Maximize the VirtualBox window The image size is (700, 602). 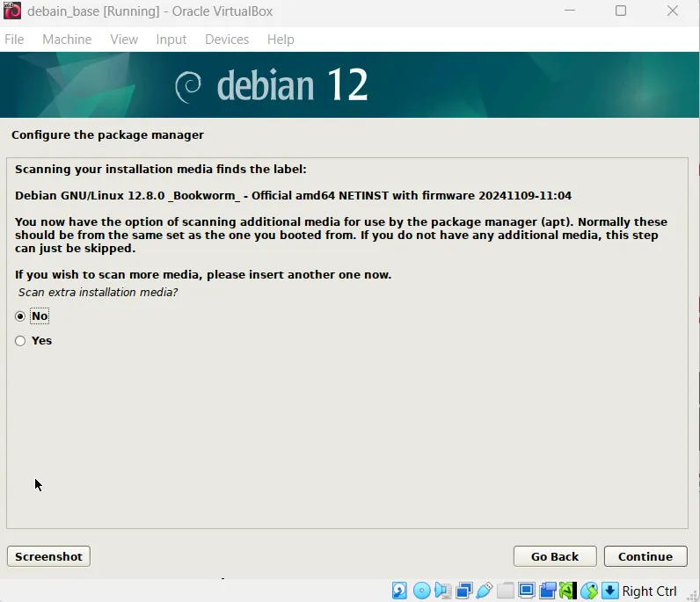[x=621, y=11]
